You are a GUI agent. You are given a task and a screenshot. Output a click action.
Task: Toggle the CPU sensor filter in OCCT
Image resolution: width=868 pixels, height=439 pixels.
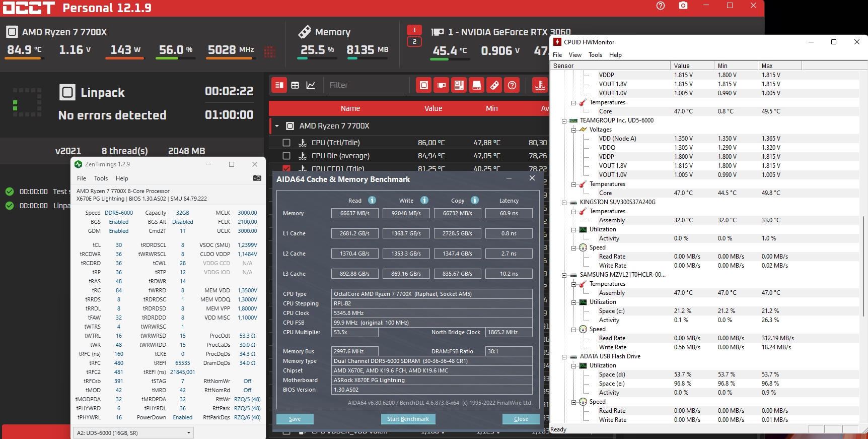(424, 85)
